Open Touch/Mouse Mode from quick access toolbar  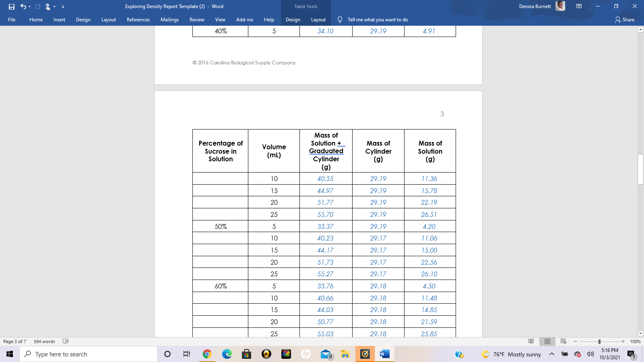point(48,6)
